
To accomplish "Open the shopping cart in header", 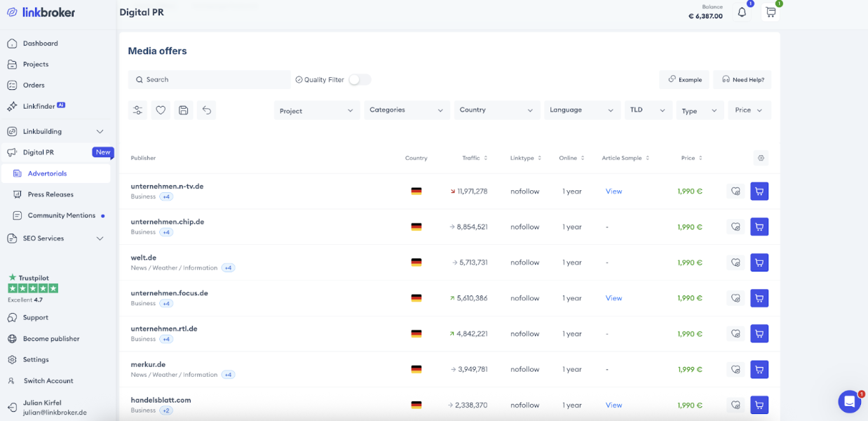I will point(771,12).
